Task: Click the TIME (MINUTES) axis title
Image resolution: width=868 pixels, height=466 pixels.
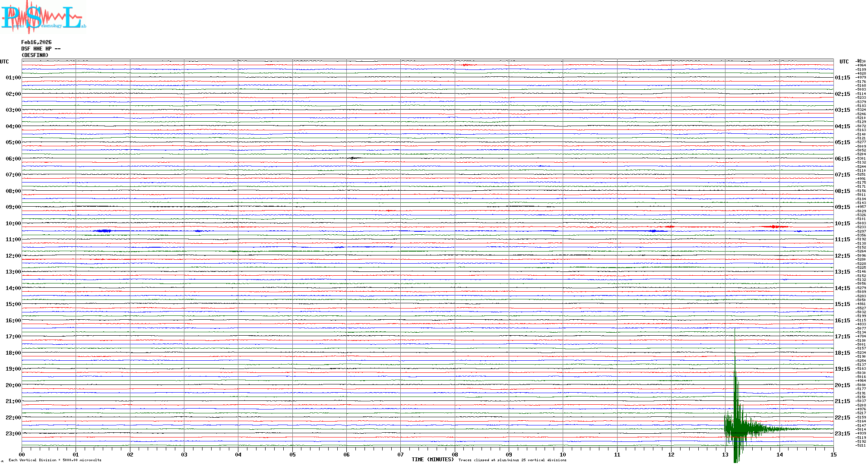Action: (x=432, y=460)
